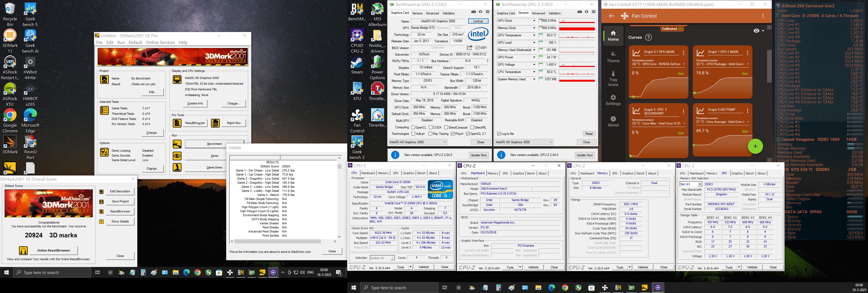Disable Log to file in GPU-Z Sensors

click(499, 134)
